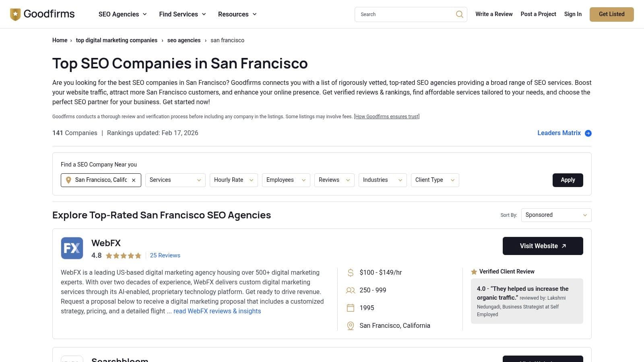
Task: Click the location pin icon in filter
Action: tap(68, 180)
